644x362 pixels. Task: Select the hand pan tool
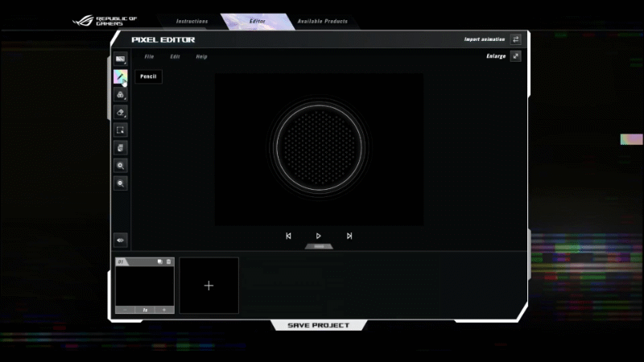coord(120,148)
